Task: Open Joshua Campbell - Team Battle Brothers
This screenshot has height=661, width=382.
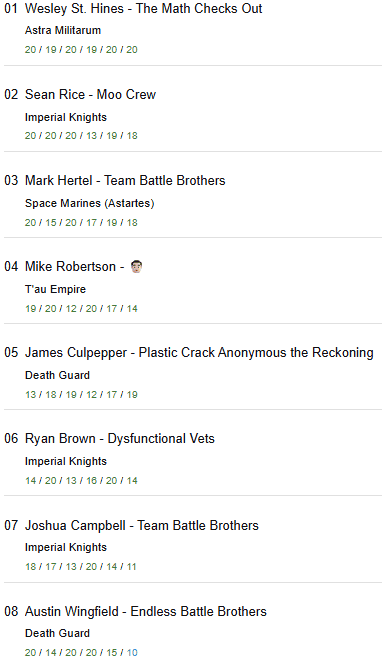Action: (142, 525)
